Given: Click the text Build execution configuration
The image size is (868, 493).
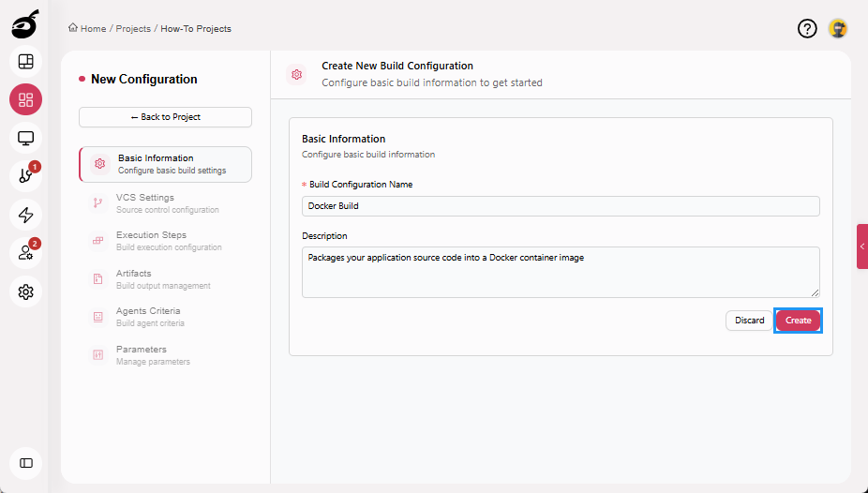Looking at the screenshot, I should point(169,247).
